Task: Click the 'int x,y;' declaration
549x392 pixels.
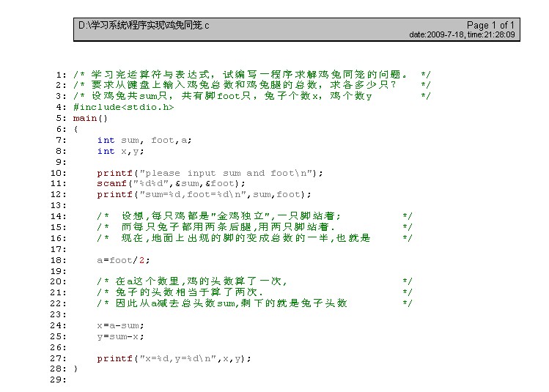Action: (120, 151)
